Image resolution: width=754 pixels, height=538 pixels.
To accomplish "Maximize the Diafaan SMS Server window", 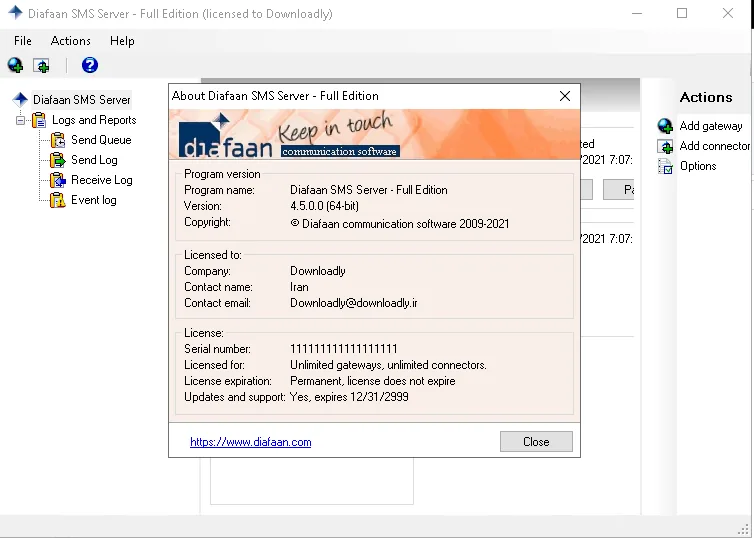I will (682, 13).
